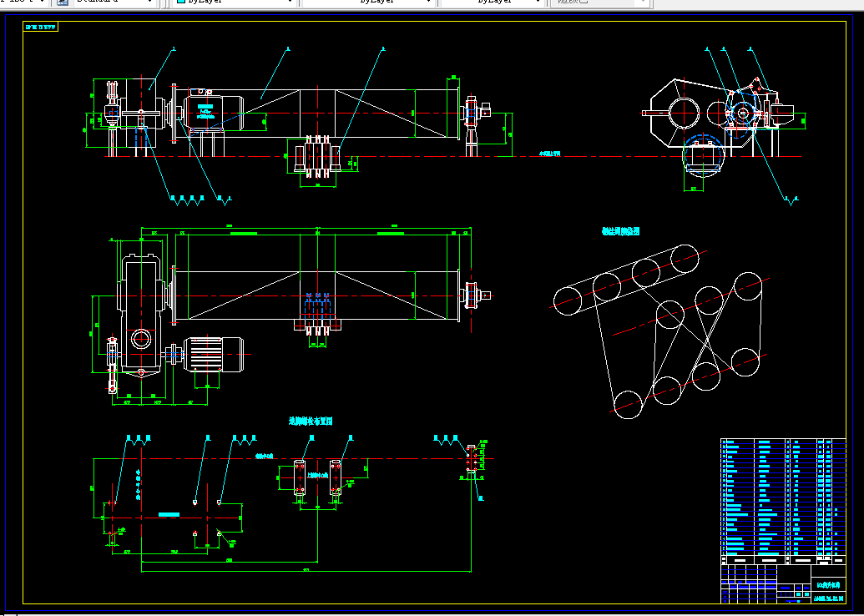The width and height of the screenshot is (864, 616).
Task: Open the ByLayer linetype dropdown
Action: pos(369,3)
